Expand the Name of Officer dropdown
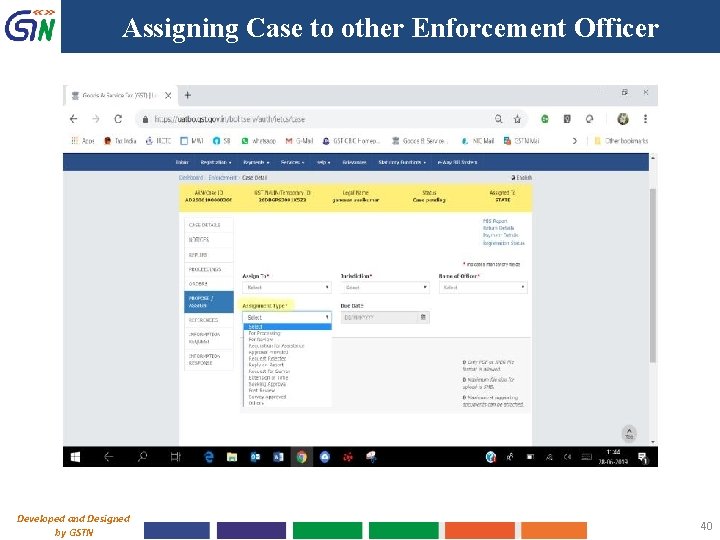 tap(483, 287)
